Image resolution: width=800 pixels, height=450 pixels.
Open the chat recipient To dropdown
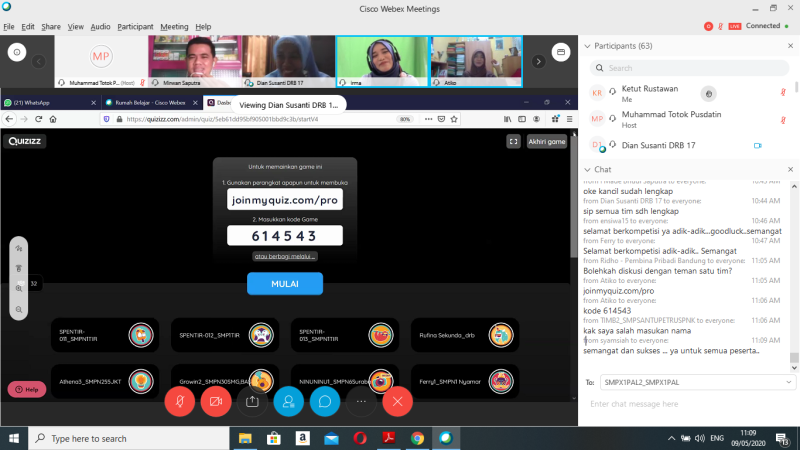point(697,382)
